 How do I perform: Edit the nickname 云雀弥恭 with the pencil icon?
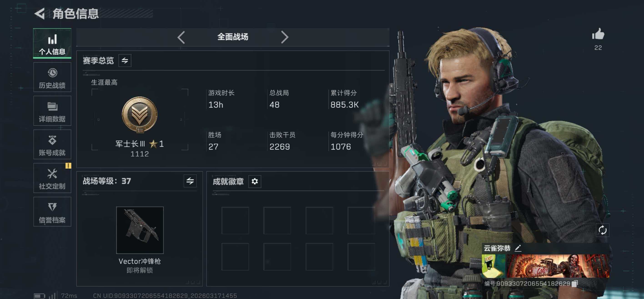point(518,248)
